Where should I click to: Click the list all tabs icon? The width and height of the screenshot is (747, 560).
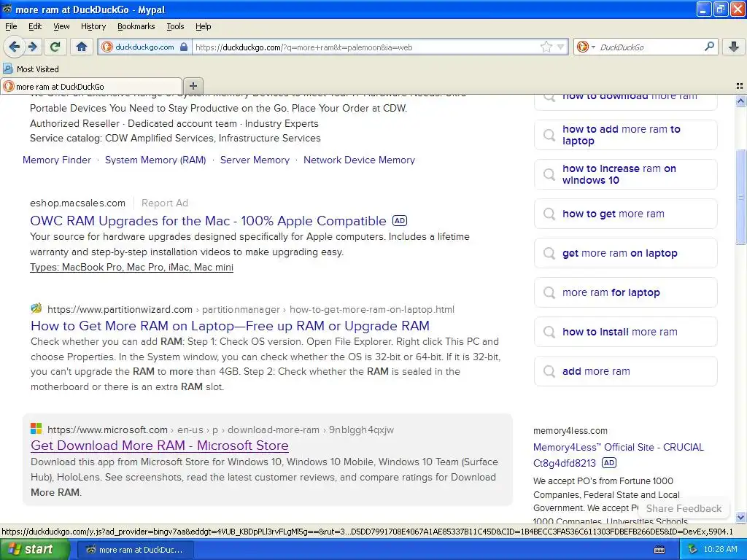click(x=740, y=86)
